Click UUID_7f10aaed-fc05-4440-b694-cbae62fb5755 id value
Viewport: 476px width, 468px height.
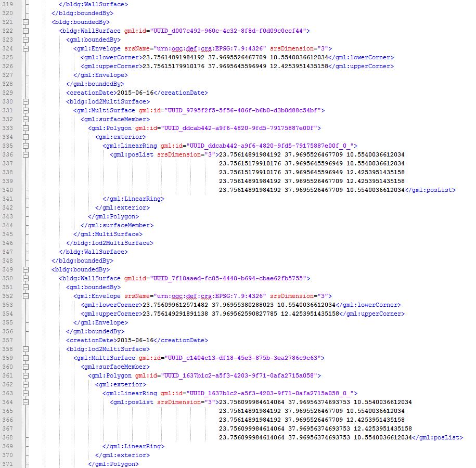[228, 278]
